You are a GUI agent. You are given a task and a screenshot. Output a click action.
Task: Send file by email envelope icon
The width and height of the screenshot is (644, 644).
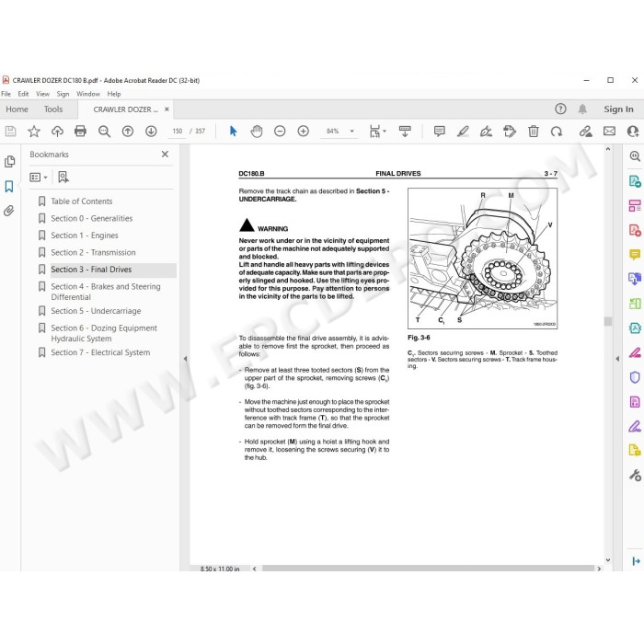coord(609,131)
